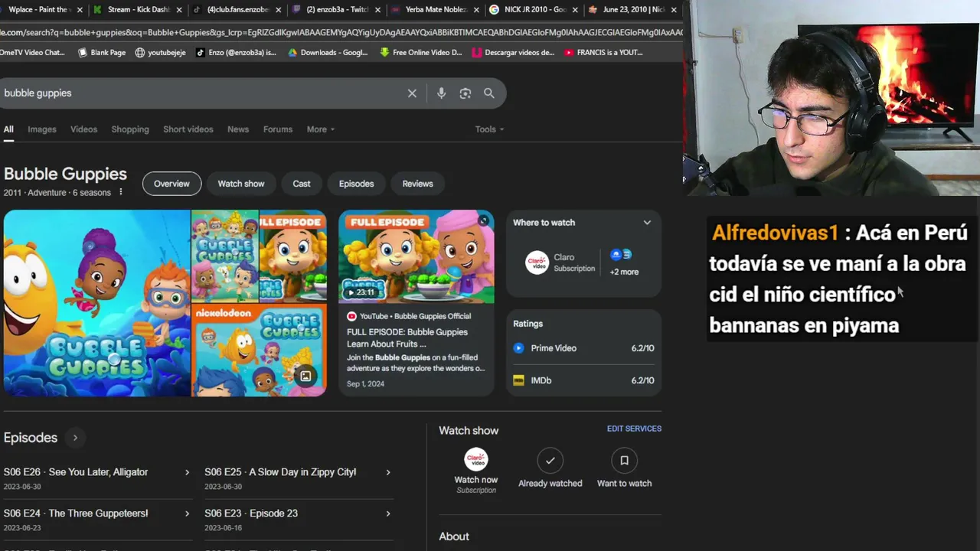The width and height of the screenshot is (980, 551).
Task: Click the Claro video logo under Where to watch
Action: click(x=537, y=262)
